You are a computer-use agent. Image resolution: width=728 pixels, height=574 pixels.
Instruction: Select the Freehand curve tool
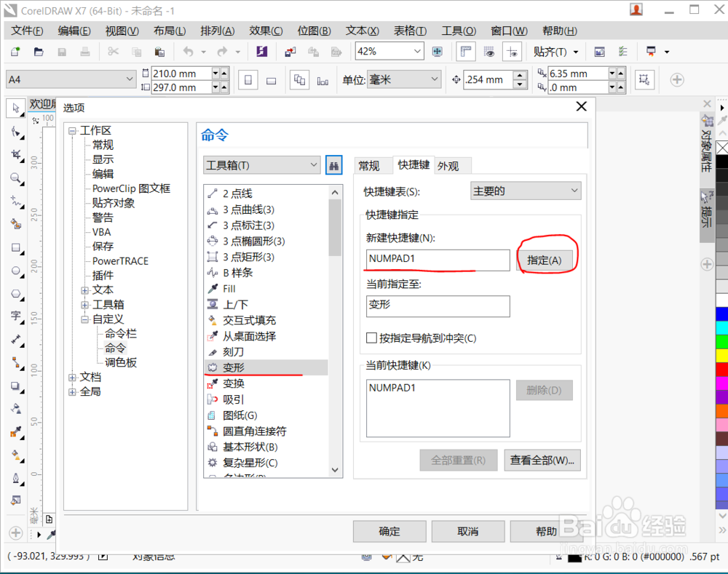coord(16,202)
